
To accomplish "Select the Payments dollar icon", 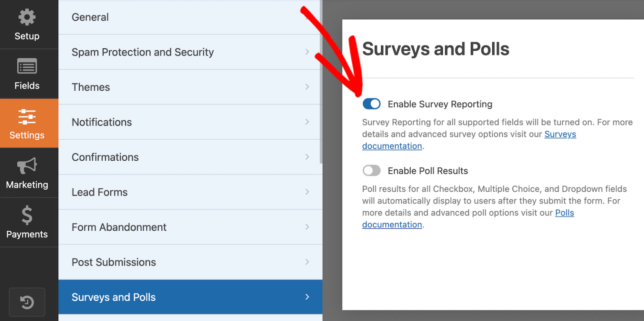I will (27, 215).
